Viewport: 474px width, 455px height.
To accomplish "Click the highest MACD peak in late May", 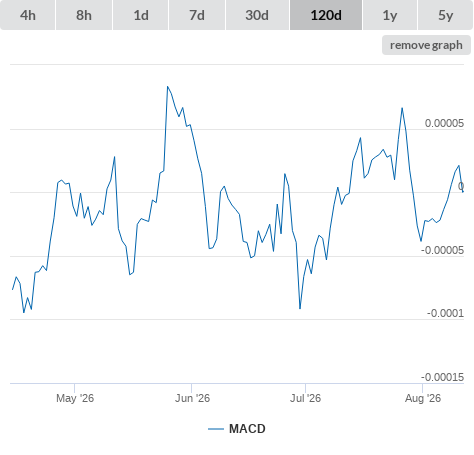I will click(168, 87).
